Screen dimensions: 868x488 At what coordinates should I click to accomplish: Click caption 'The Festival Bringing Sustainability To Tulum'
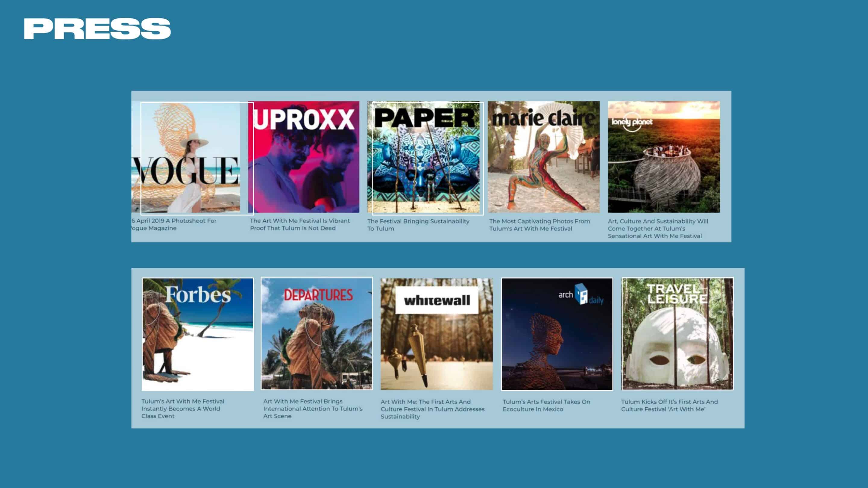tap(419, 225)
